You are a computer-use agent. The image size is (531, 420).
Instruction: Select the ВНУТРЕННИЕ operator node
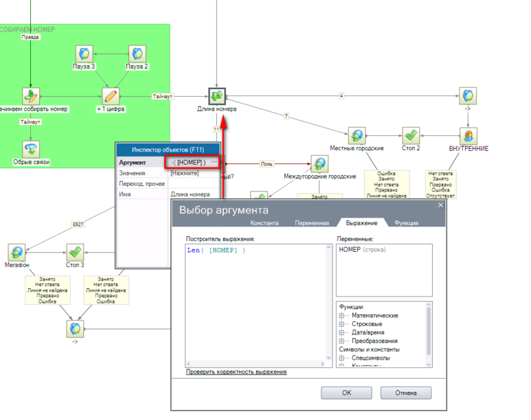tap(469, 136)
